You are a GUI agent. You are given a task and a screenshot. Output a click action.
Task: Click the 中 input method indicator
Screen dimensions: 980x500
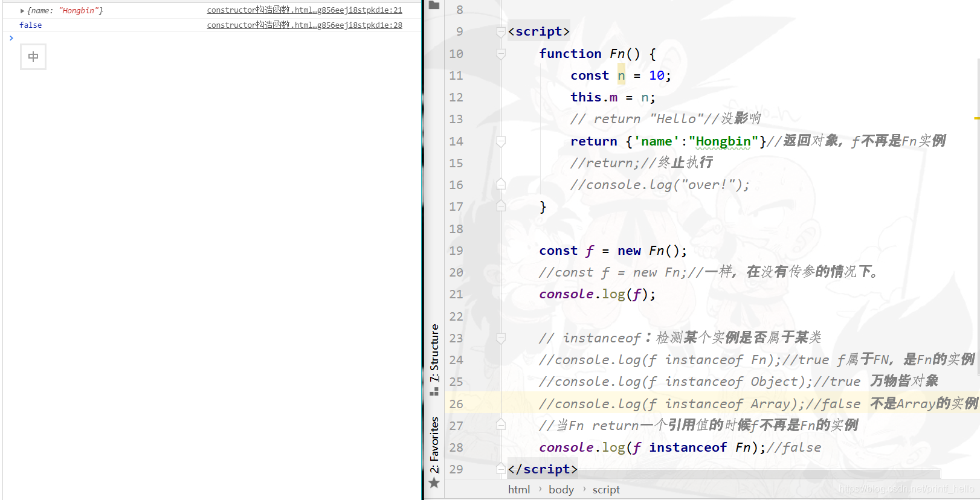[33, 57]
